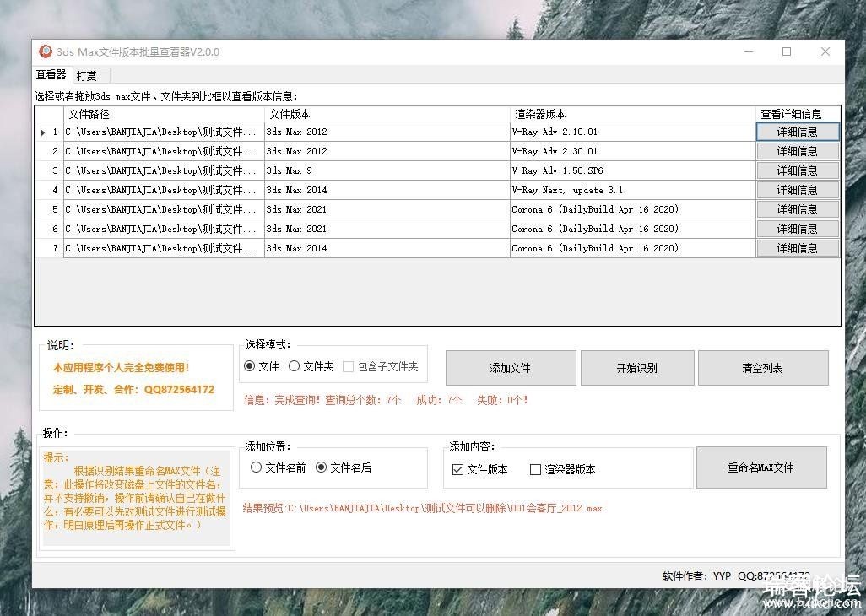Image resolution: width=866 pixels, height=616 pixels.
Task: Click the 3ds Max 9 version cell
Action: (x=387, y=170)
